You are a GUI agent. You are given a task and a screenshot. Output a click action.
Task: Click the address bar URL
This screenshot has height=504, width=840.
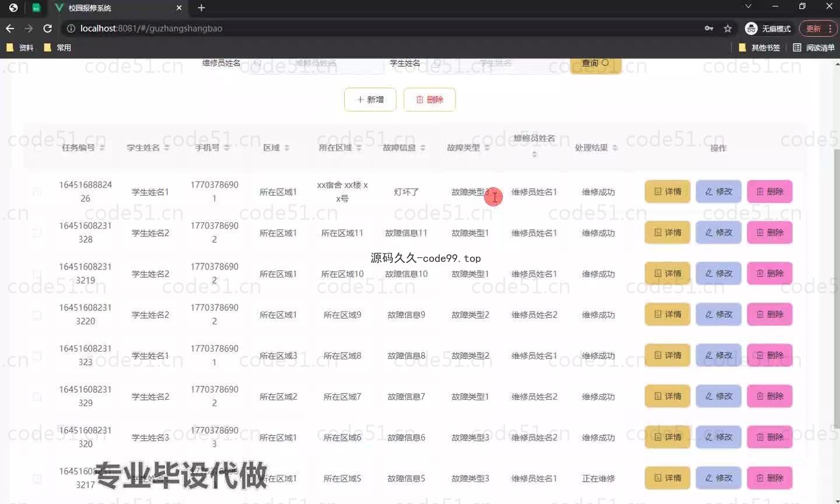click(x=152, y=28)
